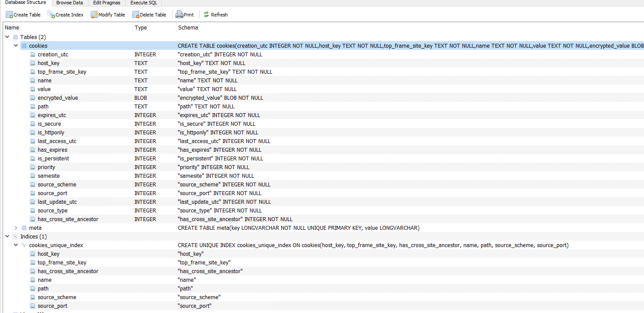The image size is (644, 313).
Task: Expand the meta table node
Action: pos(16,228)
